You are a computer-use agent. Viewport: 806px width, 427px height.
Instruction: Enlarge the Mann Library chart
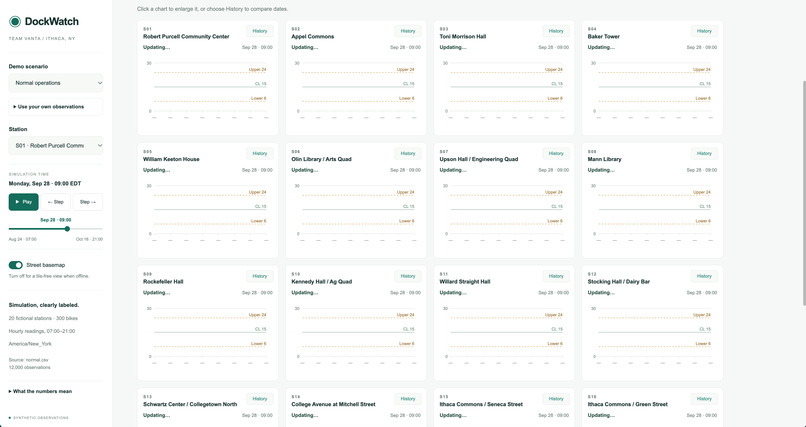[x=652, y=212]
